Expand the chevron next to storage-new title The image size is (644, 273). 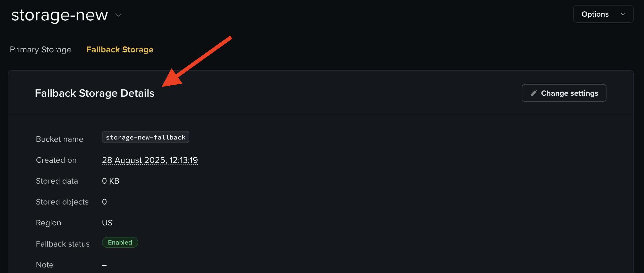point(118,15)
